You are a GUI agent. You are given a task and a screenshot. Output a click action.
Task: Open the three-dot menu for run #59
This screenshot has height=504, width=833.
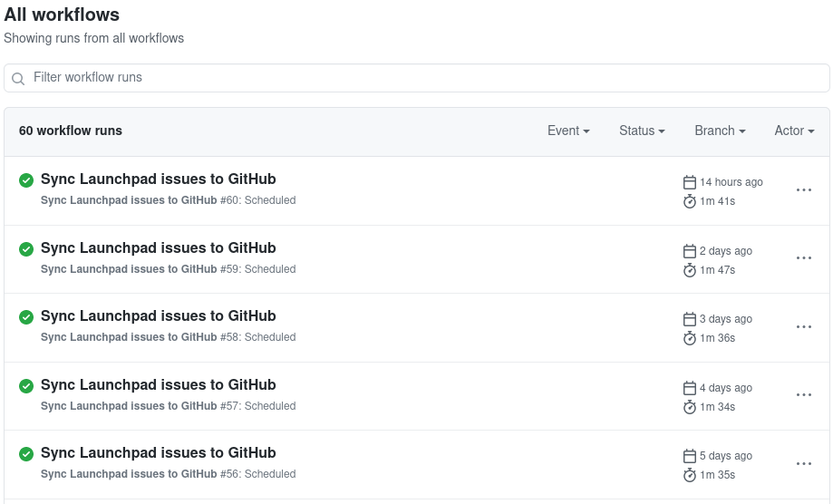point(804,258)
